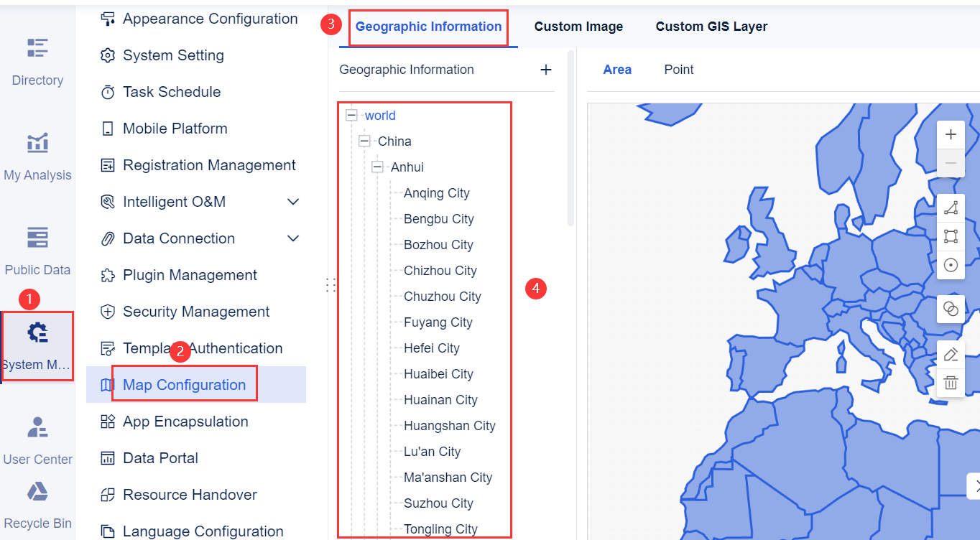The width and height of the screenshot is (980, 540).
Task: Select the Area mode
Action: (617, 70)
